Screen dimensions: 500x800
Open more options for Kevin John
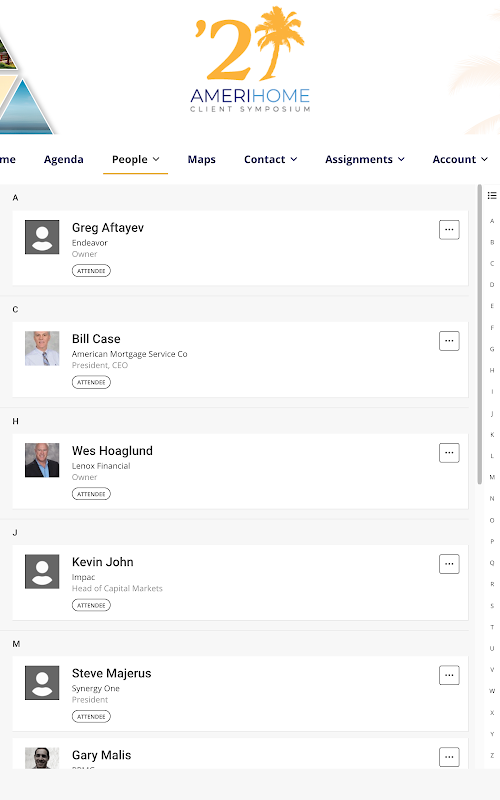point(449,564)
